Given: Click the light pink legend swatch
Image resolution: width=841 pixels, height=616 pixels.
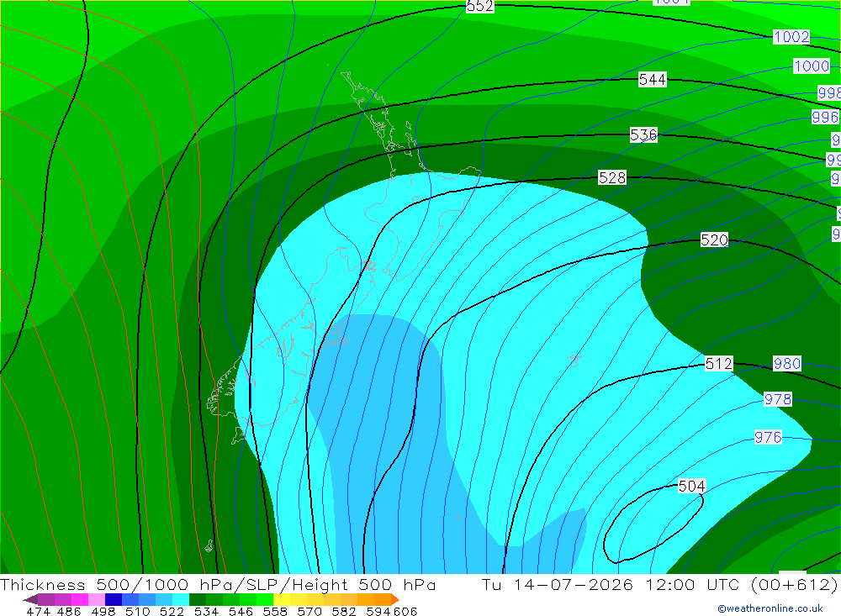Looking at the screenshot, I should [x=97, y=599].
